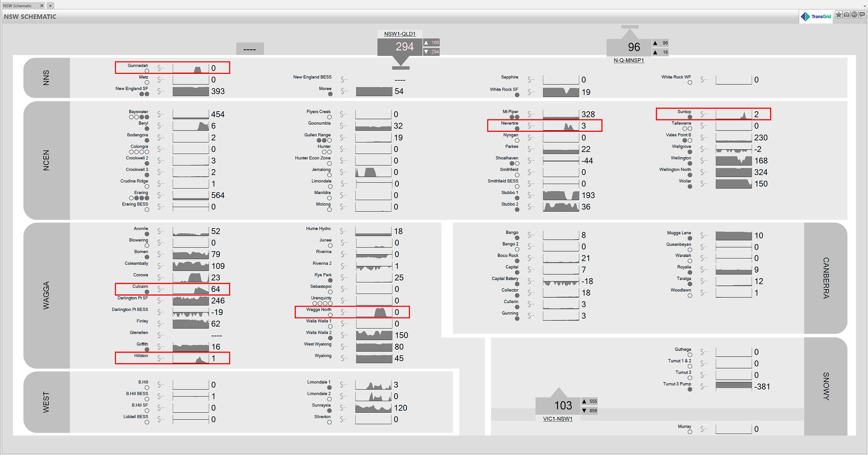Click the N-Q-MNSP1 link label
The width and height of the screenshot is (868, 455).
coord(629,60)
